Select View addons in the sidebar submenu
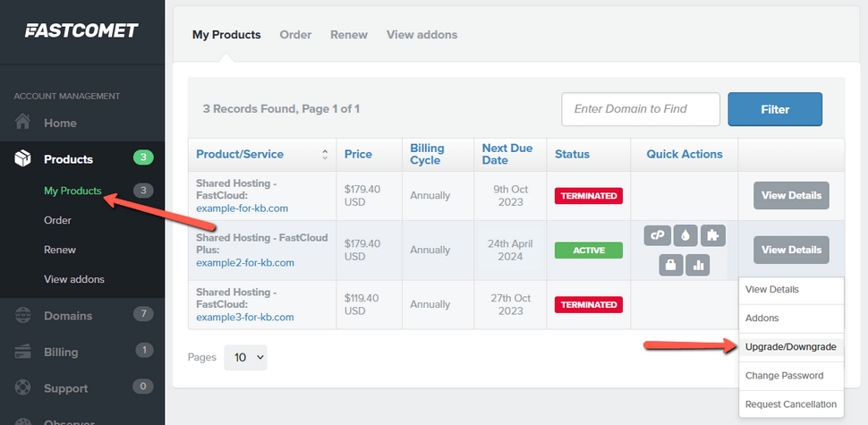The height and width of the screenshot is (425, 868). pos(73,279)
